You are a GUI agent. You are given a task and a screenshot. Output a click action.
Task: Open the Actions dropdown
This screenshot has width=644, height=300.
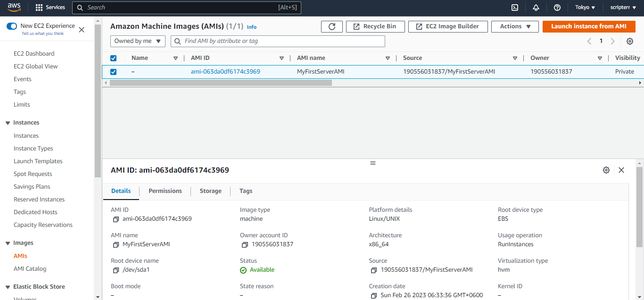tap(515, 26)
